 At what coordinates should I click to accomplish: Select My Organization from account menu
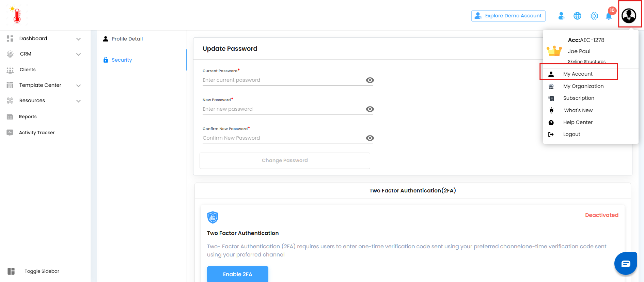(583, 86)
